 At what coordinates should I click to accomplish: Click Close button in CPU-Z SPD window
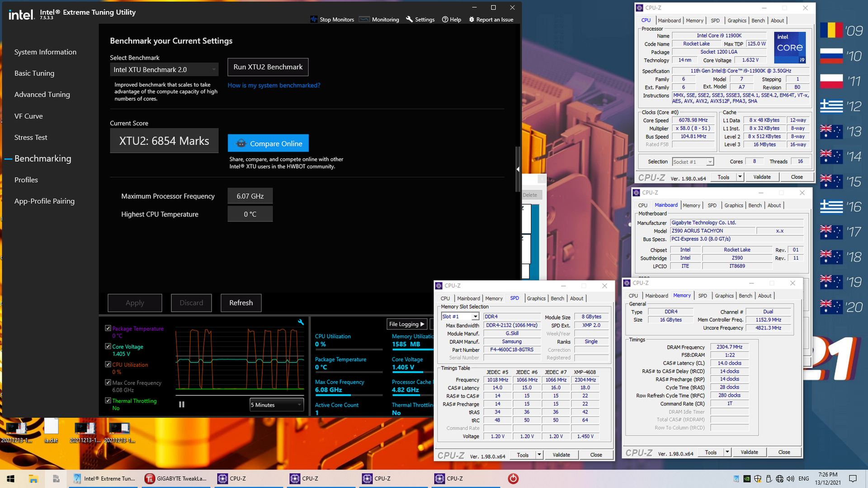tap(596, 455)
